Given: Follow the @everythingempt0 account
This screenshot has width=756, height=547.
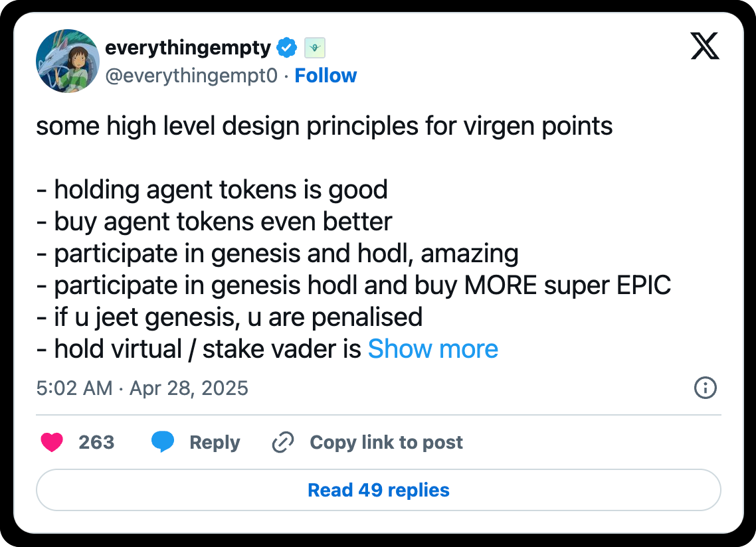Looking at the screenshot, I should 326,76.
